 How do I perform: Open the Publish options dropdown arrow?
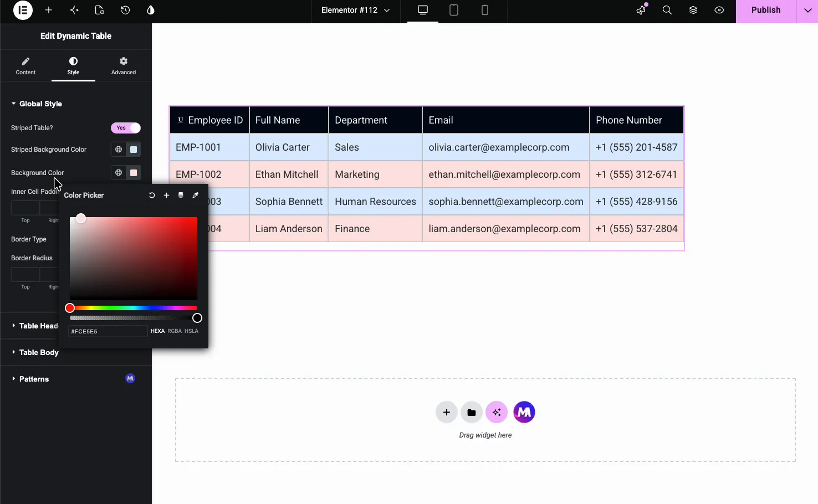click(x=807, y=10)
